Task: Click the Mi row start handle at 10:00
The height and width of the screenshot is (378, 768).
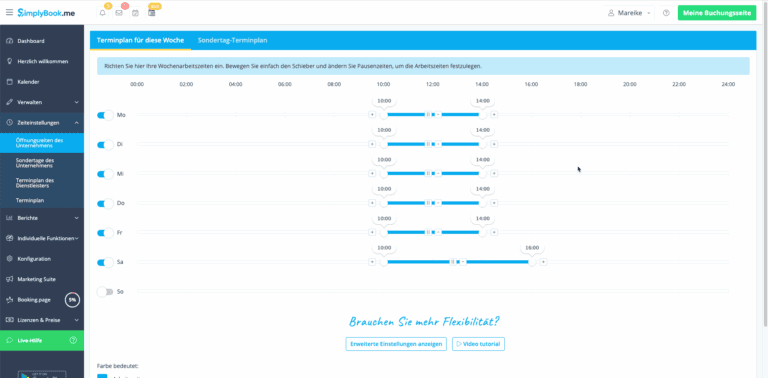Action: tap(384, 173)
